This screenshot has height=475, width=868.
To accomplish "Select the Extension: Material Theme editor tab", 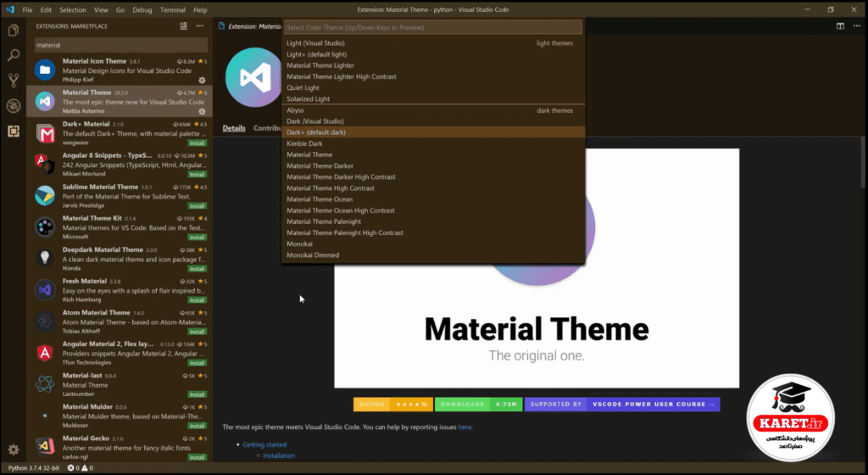I will (x=250, y=26).
